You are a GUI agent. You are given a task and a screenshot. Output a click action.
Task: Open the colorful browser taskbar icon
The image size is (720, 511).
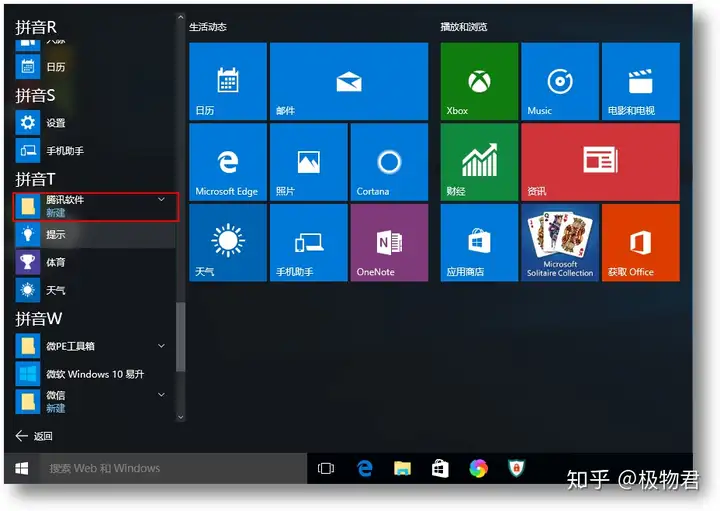point(478,468)
